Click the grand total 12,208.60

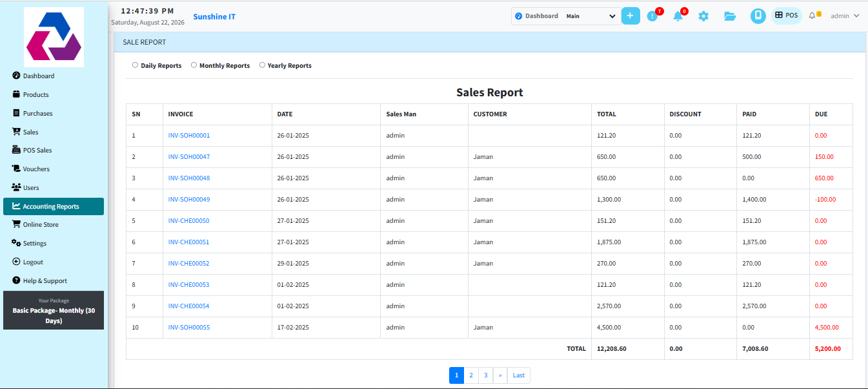(x=612, y=349)
